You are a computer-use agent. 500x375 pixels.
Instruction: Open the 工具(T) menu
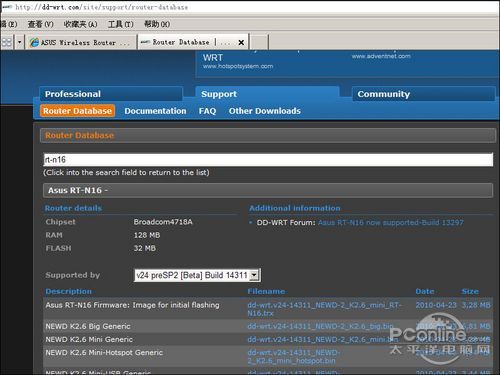pos(121,24)
